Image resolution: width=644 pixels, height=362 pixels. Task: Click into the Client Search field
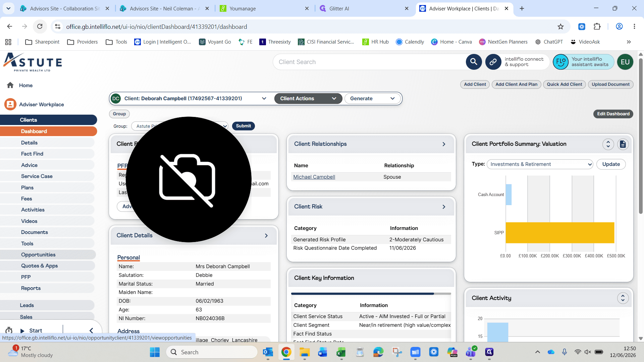[369, 62]
